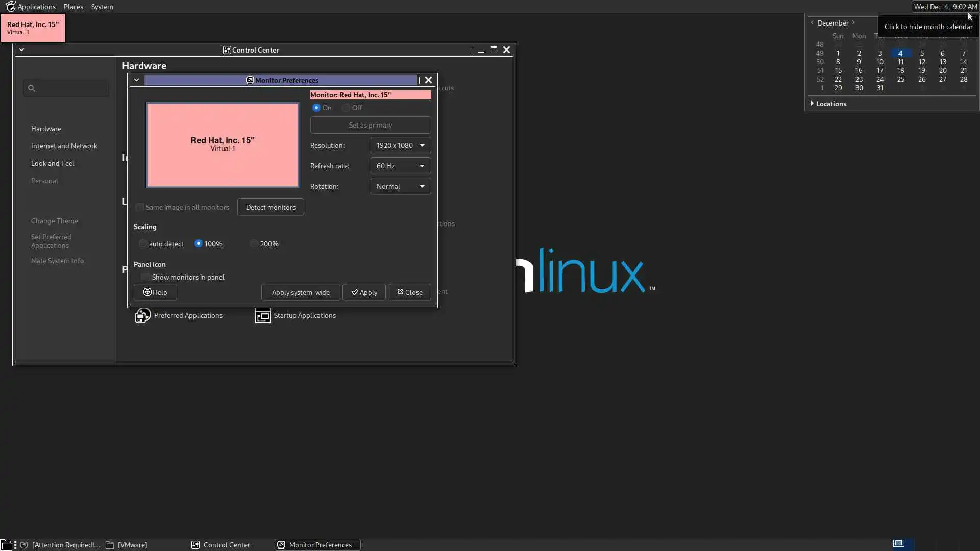Open the Resolution dropdown
The width and height of the screenshot is (980, 551).
point(400,145)
